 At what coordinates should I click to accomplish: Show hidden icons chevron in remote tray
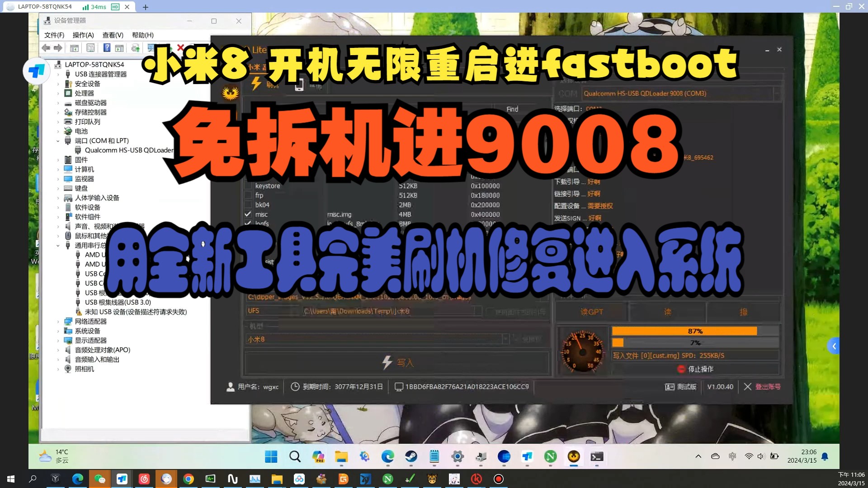click(x=698, y=456)
